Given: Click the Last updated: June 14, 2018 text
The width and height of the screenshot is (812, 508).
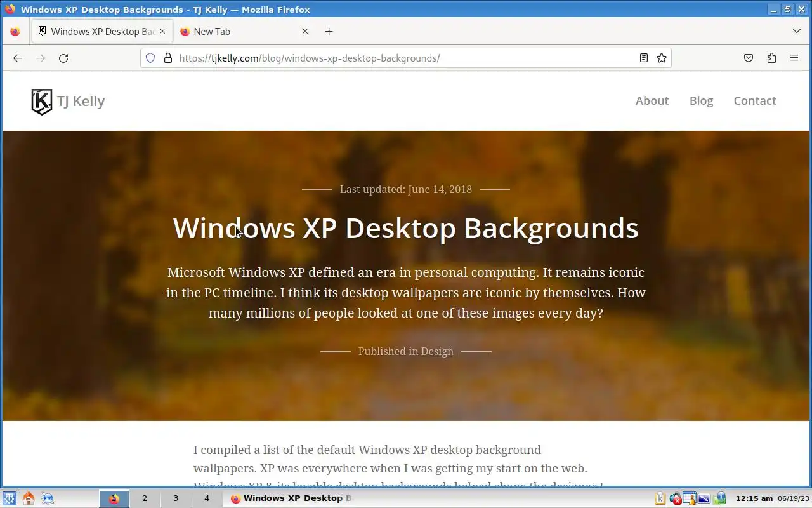Looking at the screenshot, I should coord(406,189).
